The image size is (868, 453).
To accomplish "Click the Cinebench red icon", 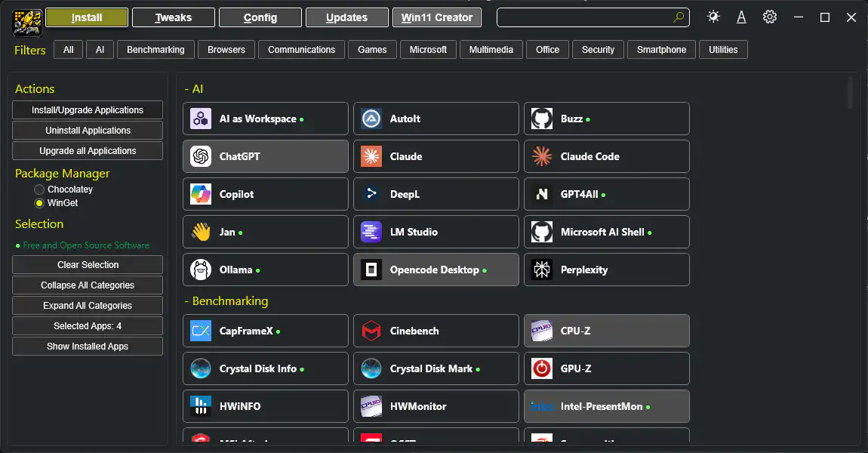I will 371,331.
